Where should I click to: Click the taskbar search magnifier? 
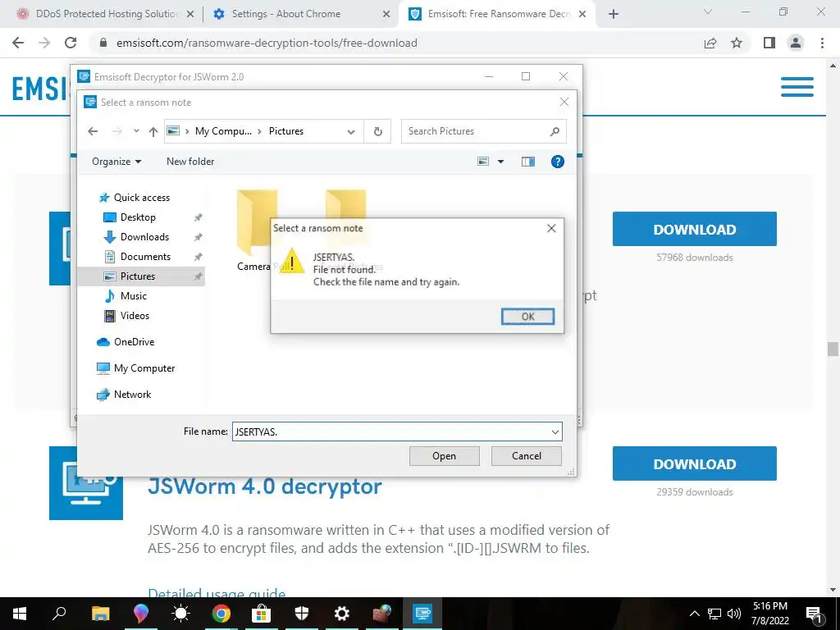tap(59, 614)
